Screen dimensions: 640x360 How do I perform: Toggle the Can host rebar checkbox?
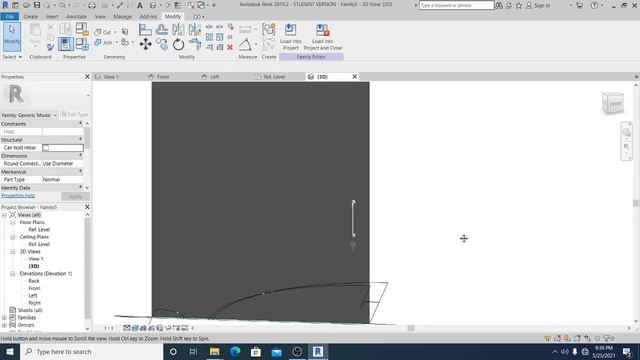coord(46,148)
